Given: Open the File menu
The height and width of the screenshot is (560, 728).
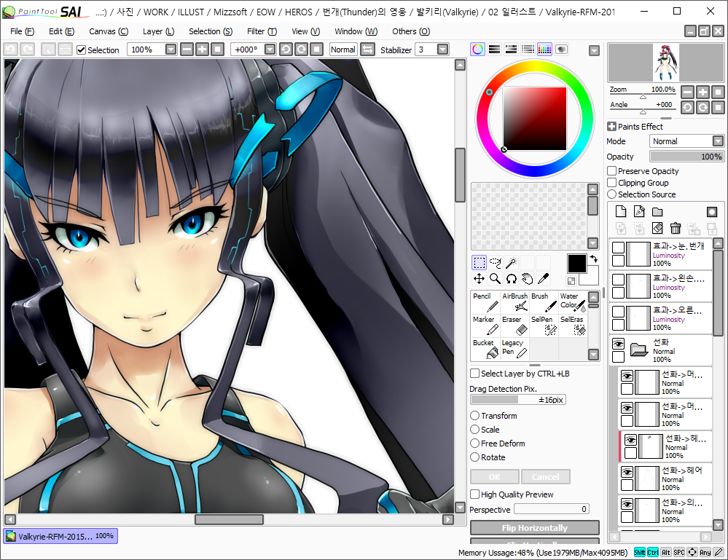Looking at the screenshot, I should point(23,31).
